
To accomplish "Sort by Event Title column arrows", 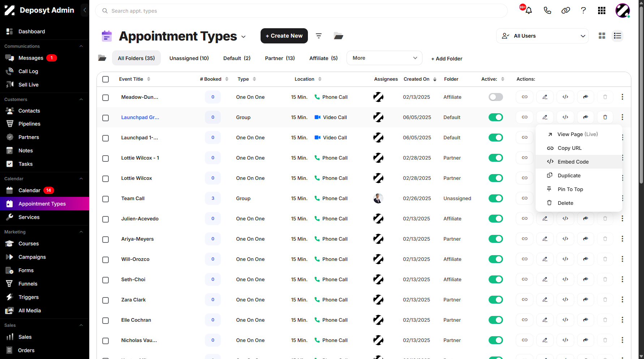I will pyautogui.click(x=149, y=79).
